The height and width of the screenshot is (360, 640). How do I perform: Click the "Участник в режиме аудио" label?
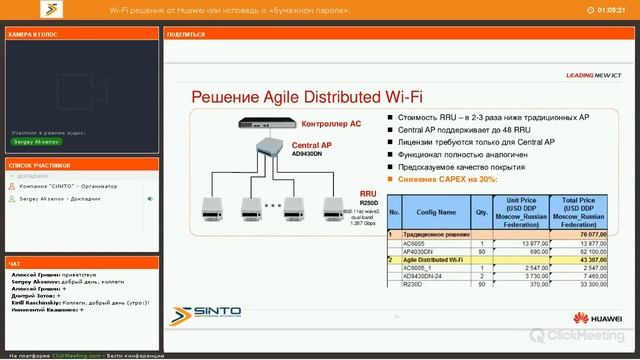(x=48, y=133)
